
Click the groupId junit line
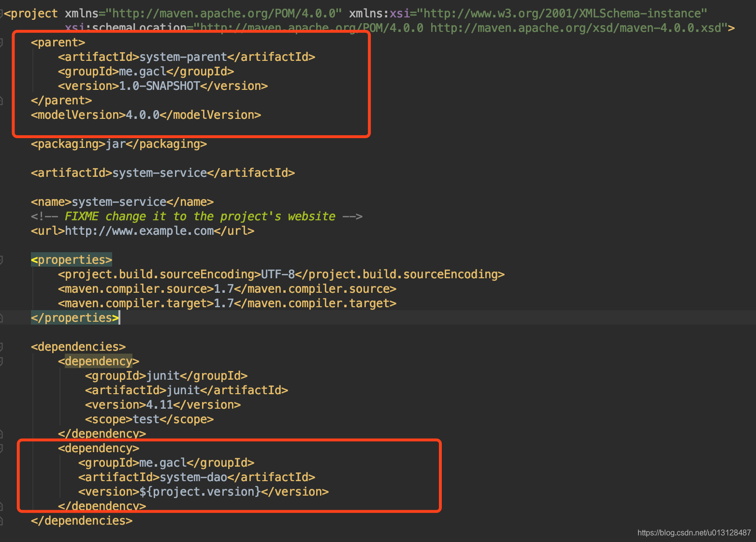166,376
